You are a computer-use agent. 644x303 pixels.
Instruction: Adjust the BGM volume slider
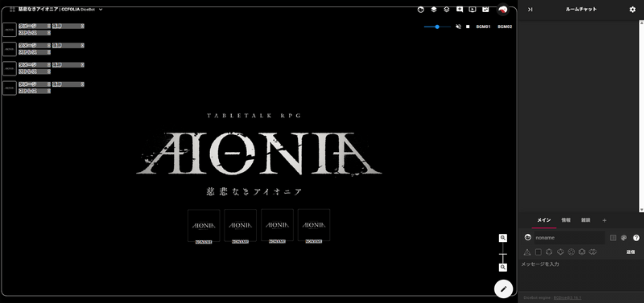tap(437, 27)
